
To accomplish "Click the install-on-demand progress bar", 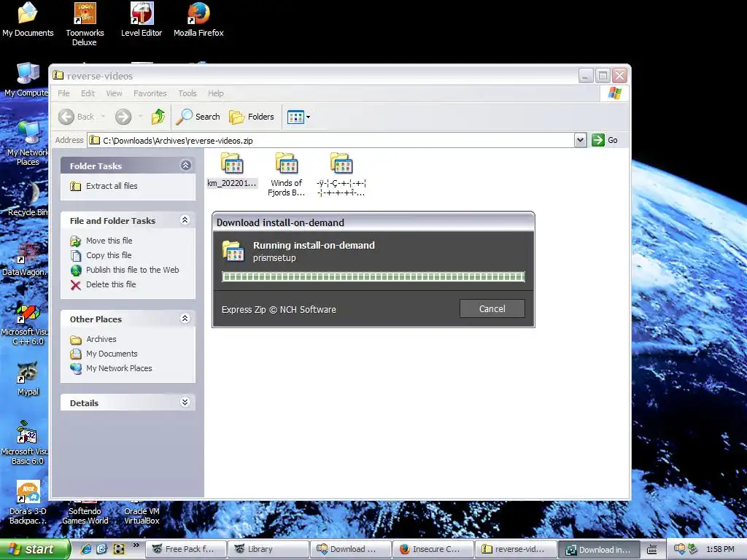I will pyautogui.click(x=373, y=276).
